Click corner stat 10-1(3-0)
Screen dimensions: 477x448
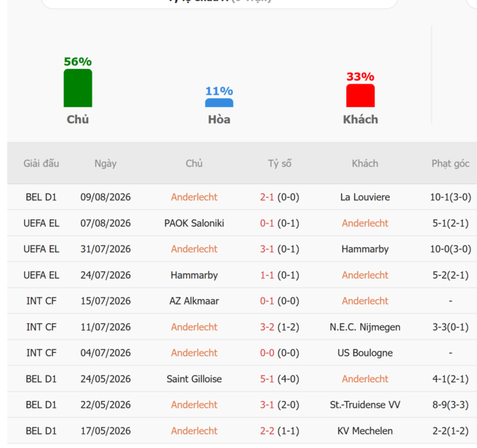point(451,197)
